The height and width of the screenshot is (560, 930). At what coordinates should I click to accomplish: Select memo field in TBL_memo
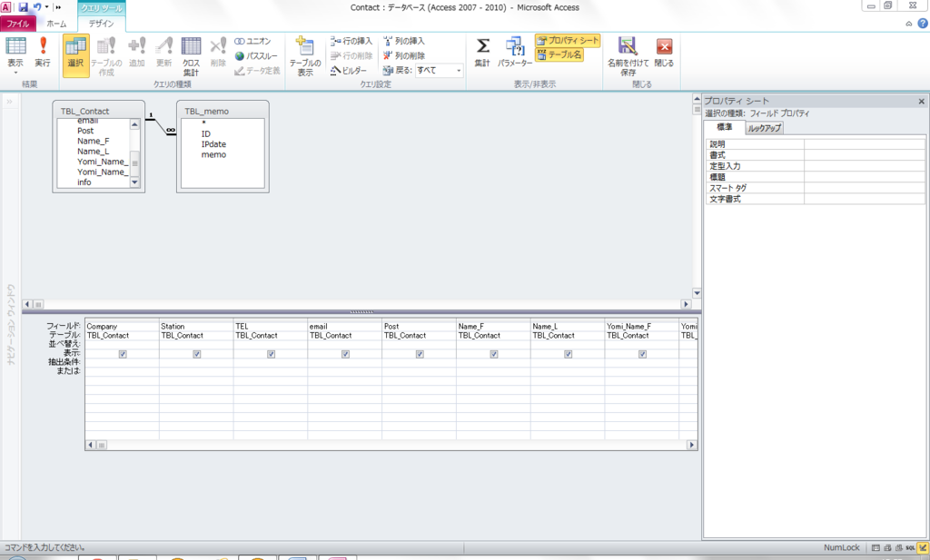click(213, 154)
